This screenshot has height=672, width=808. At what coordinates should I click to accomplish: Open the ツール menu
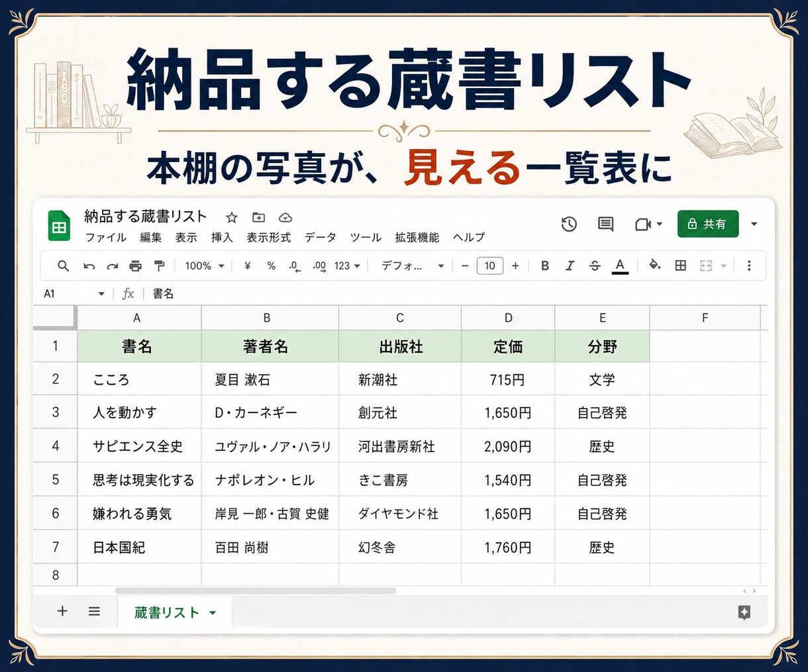pos(366,238)
